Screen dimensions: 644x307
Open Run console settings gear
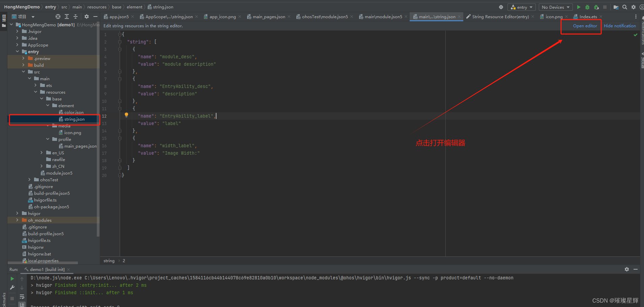(626, 269)
